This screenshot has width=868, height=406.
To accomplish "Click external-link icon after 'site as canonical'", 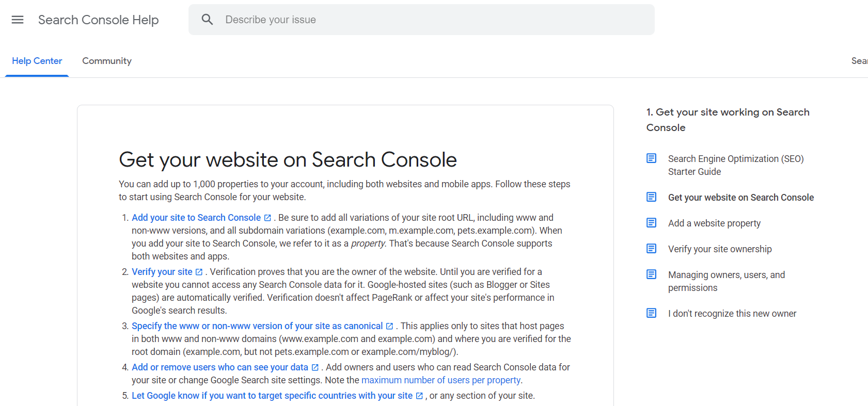I will (x=389, y=326).
